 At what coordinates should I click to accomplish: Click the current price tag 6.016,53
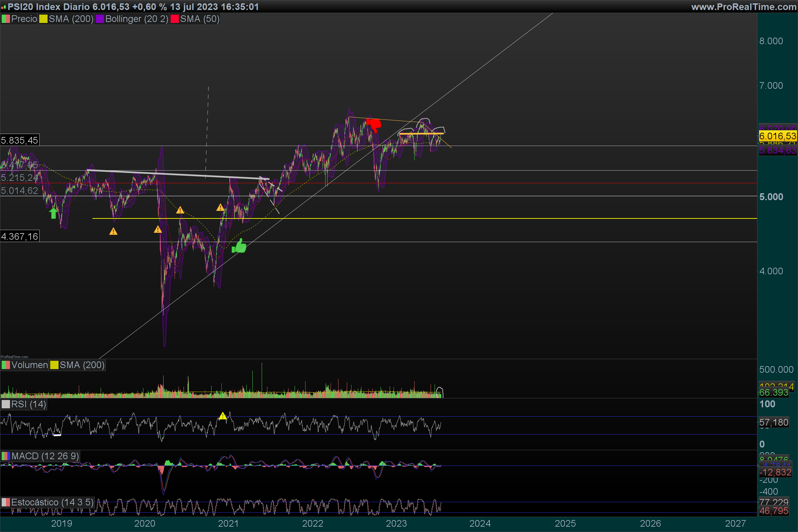click(x=777, y=136)
